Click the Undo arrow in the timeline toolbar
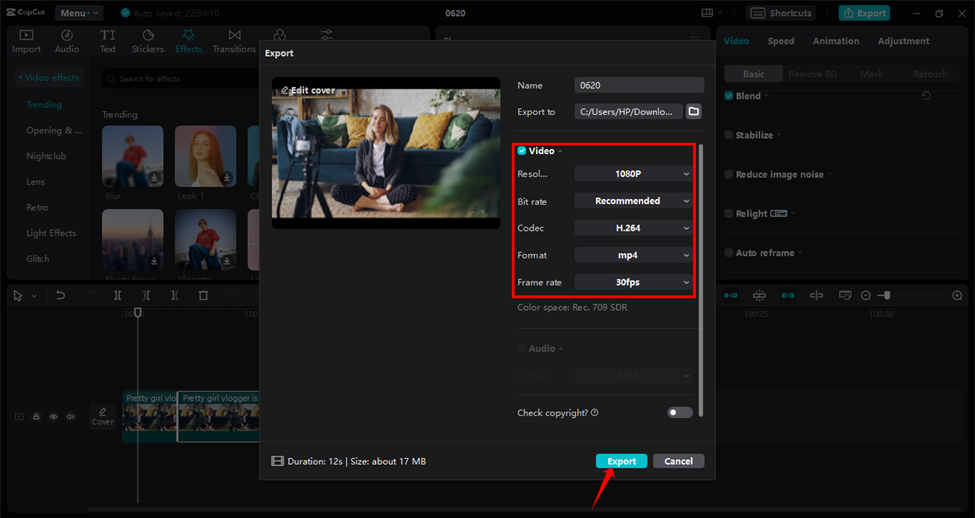 [x=60, y=296]
